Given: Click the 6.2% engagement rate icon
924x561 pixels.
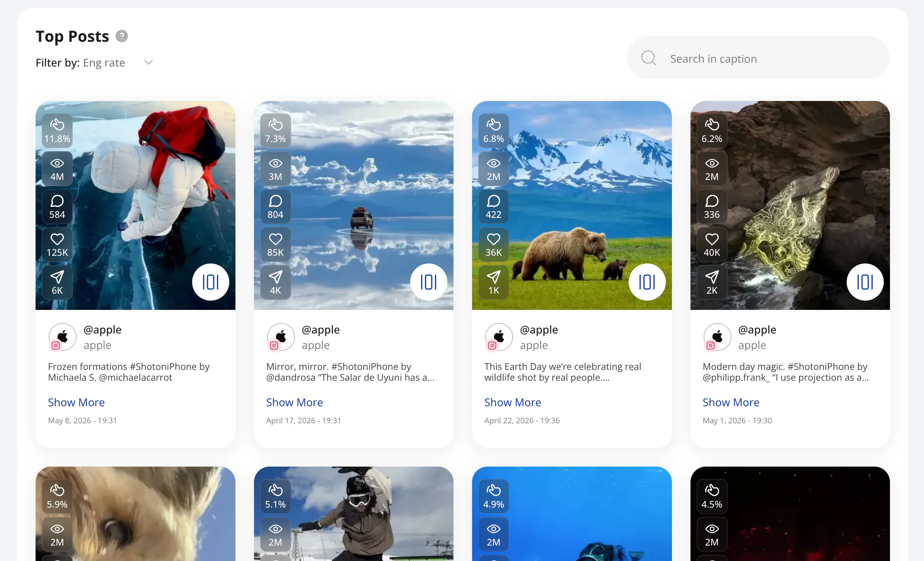Looking at the screenshot, I should click(x=712, y=125).
